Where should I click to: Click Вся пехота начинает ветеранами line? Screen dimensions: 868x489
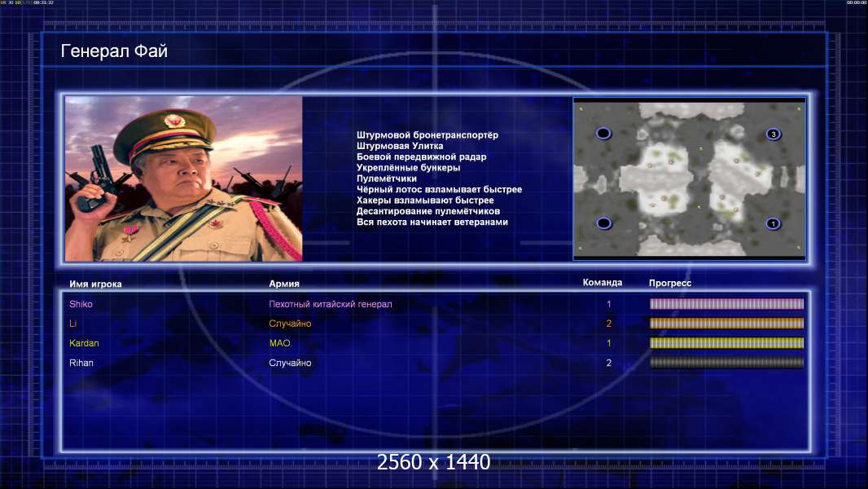432,222
